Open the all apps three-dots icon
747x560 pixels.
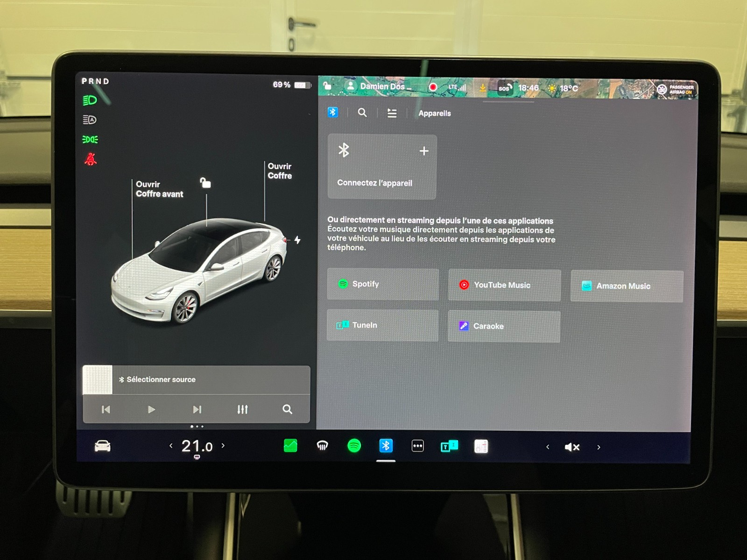coord(417,446)
